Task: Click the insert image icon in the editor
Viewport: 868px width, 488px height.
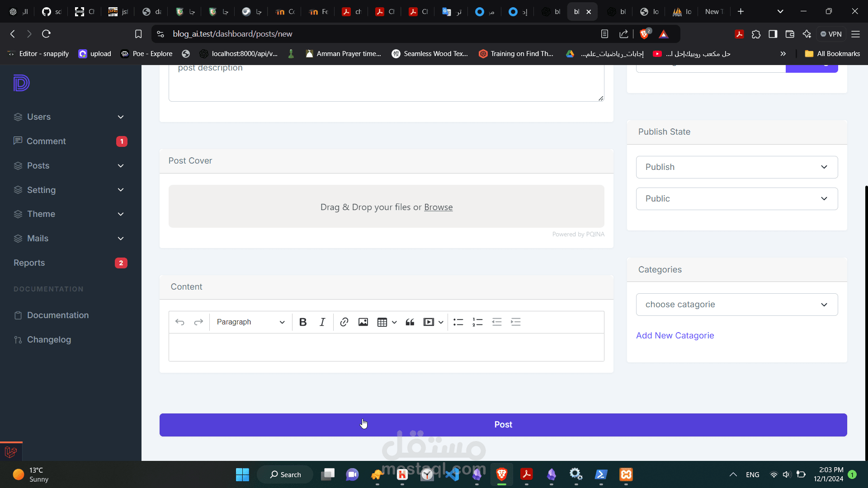Action: click(x=363, y=322)
